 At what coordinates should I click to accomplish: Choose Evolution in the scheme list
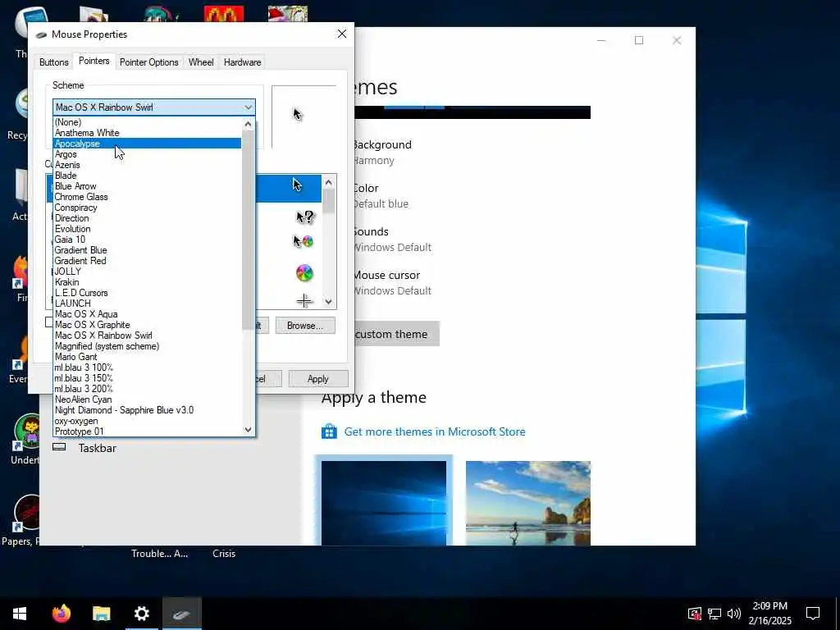tap(148, 229)
